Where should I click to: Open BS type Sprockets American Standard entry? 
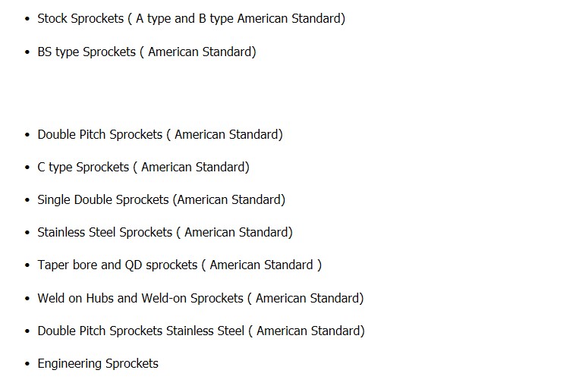pos(146,52)
